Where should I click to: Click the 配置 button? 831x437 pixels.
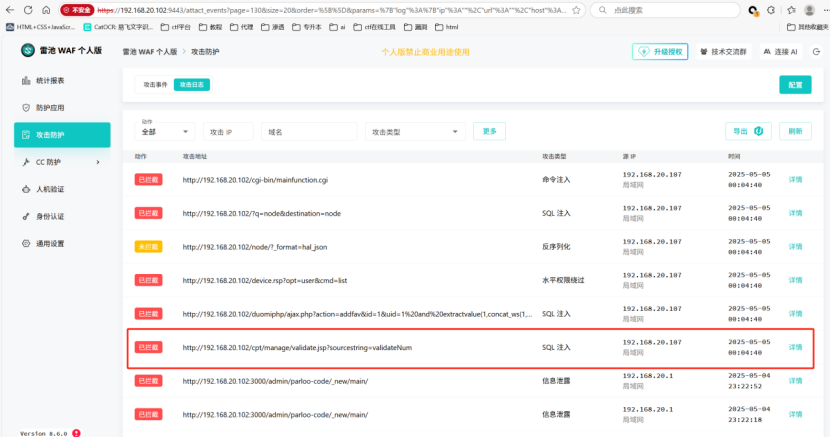click(795, 85)
